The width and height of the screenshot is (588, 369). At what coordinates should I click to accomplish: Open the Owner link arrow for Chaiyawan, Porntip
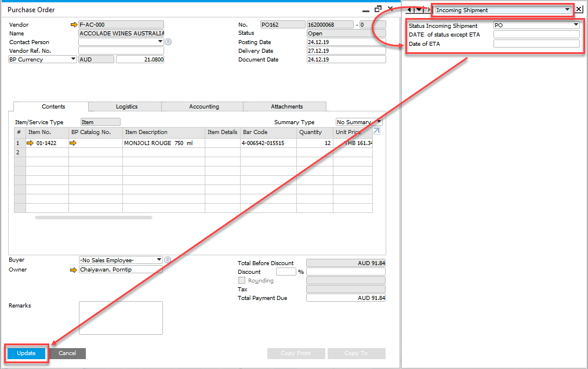pos(74,270)
